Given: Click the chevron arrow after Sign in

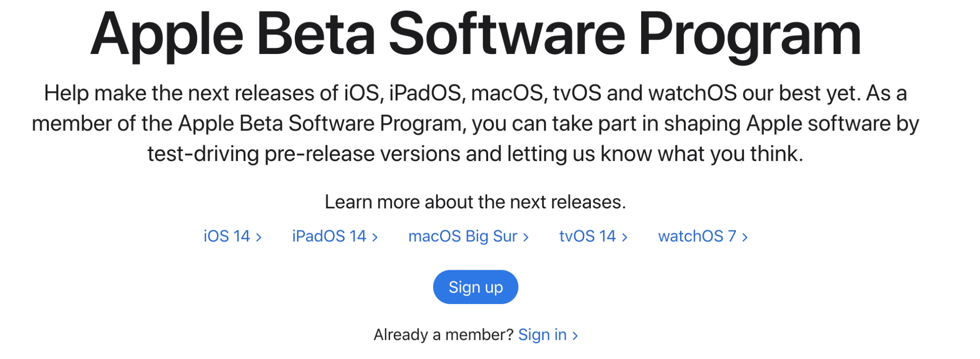Looking at the screenshot, I should point(575,336).
